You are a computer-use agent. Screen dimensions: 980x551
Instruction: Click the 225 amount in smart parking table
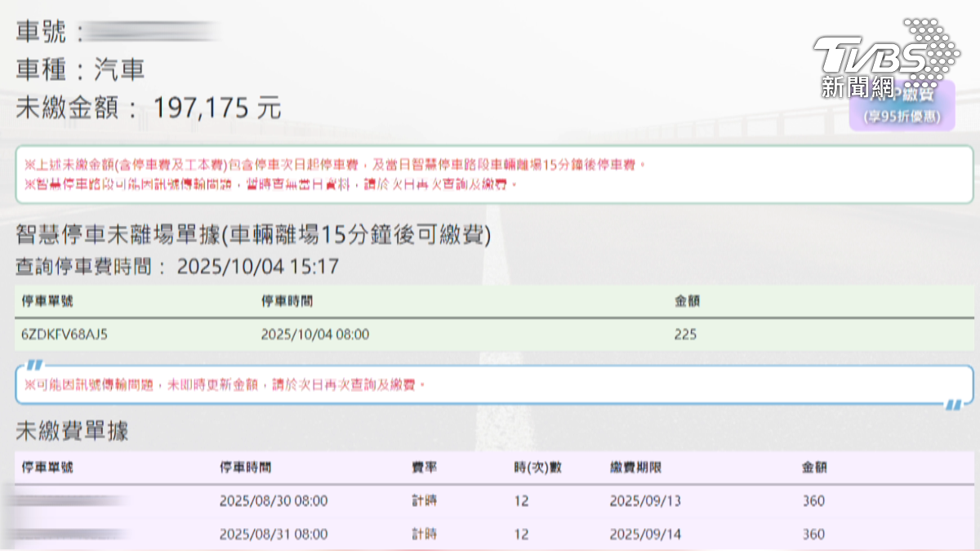coord(685,335)
